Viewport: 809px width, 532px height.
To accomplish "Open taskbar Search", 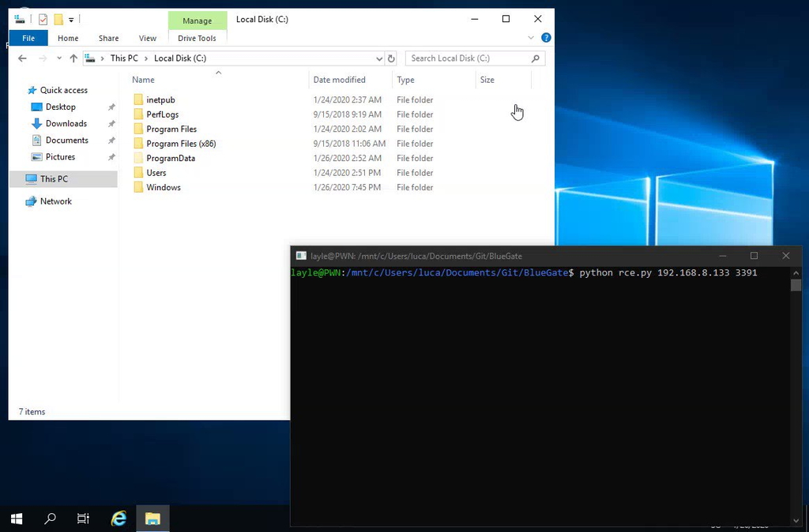I will click(50, 518).
